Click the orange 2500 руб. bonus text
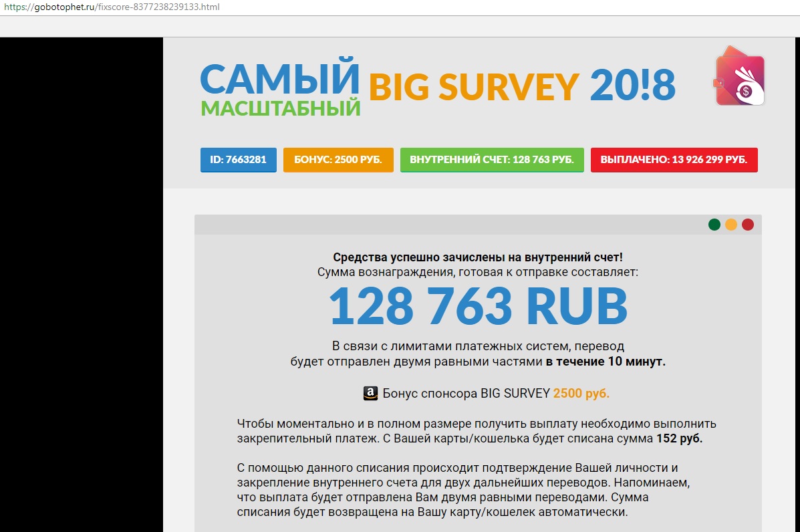 (x=581, y=394)
